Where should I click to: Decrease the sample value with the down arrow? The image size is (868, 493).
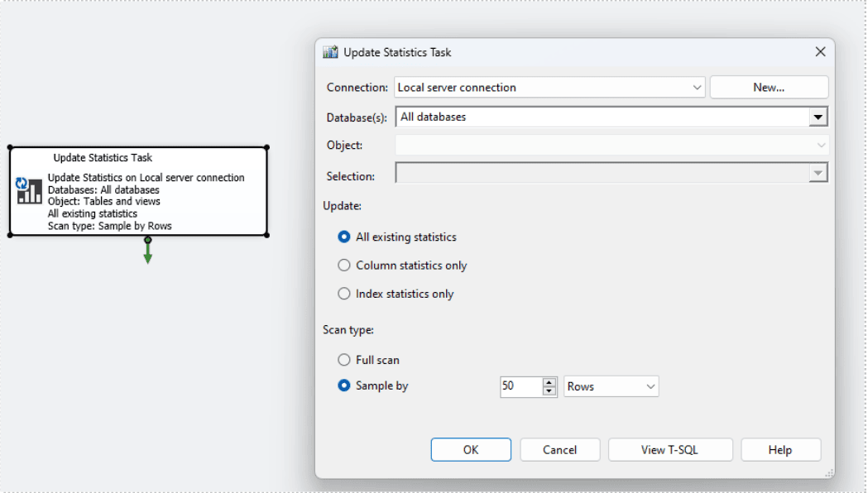tap(549, 390)
